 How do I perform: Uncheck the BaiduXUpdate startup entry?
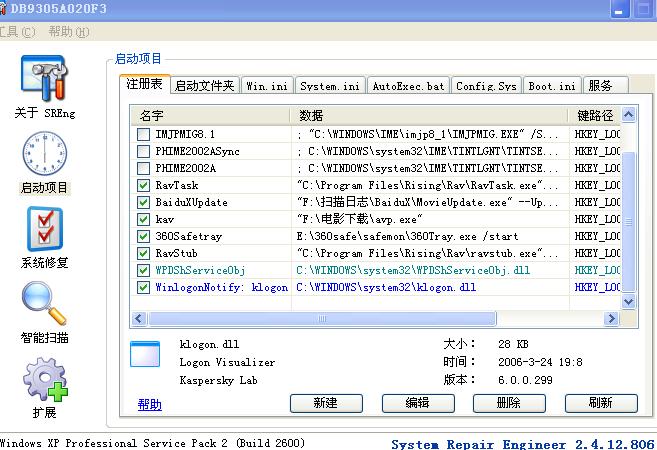[x=143, y=202]
